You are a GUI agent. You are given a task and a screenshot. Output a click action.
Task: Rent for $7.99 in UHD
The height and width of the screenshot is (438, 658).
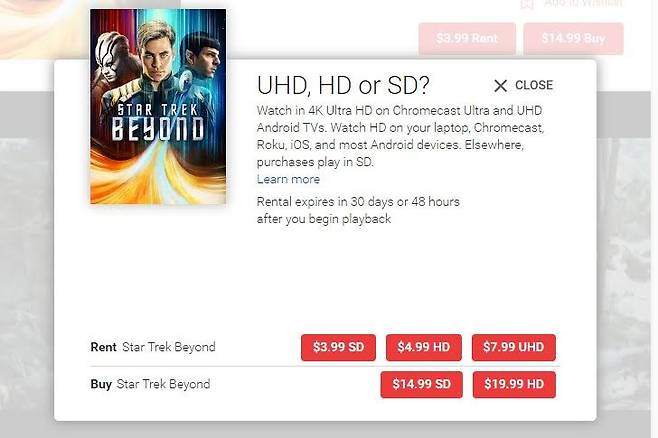pyautogui.click(x=513, y=348)
